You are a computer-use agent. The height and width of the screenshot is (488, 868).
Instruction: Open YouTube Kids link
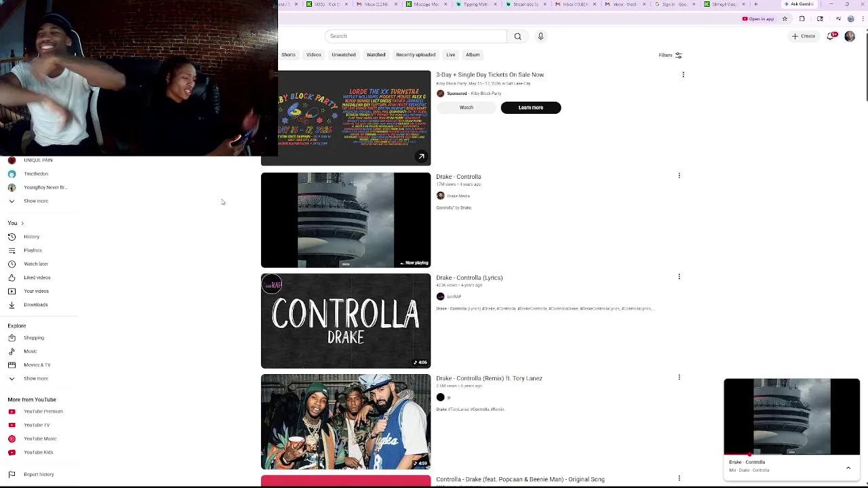point(38,452)
